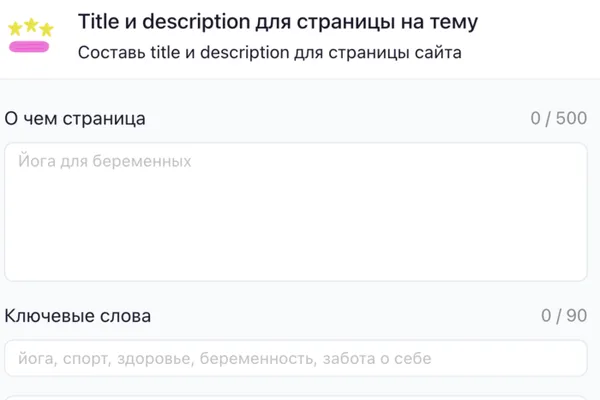
Task: Click the pink bar beneath the stars
Action: point(30,45)
